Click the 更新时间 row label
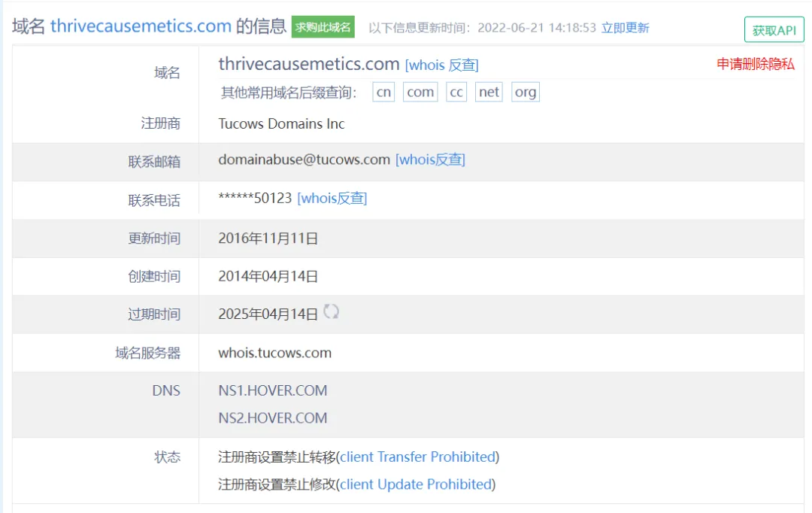 154,238
